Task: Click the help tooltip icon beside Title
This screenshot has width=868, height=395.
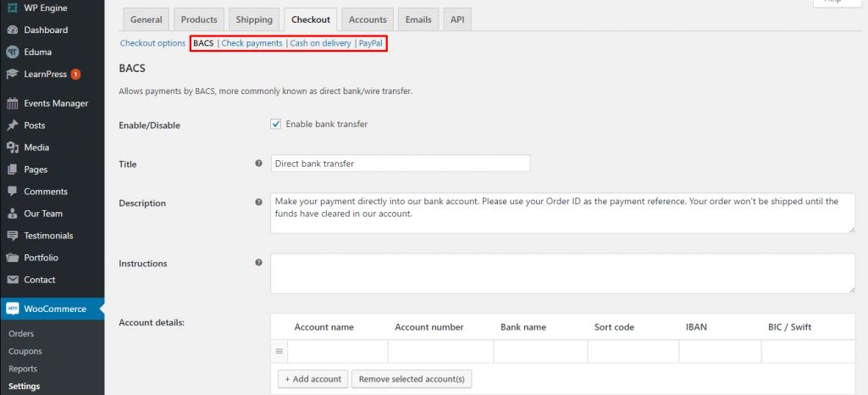Action: pyautogui.click(x=258, y=164)
